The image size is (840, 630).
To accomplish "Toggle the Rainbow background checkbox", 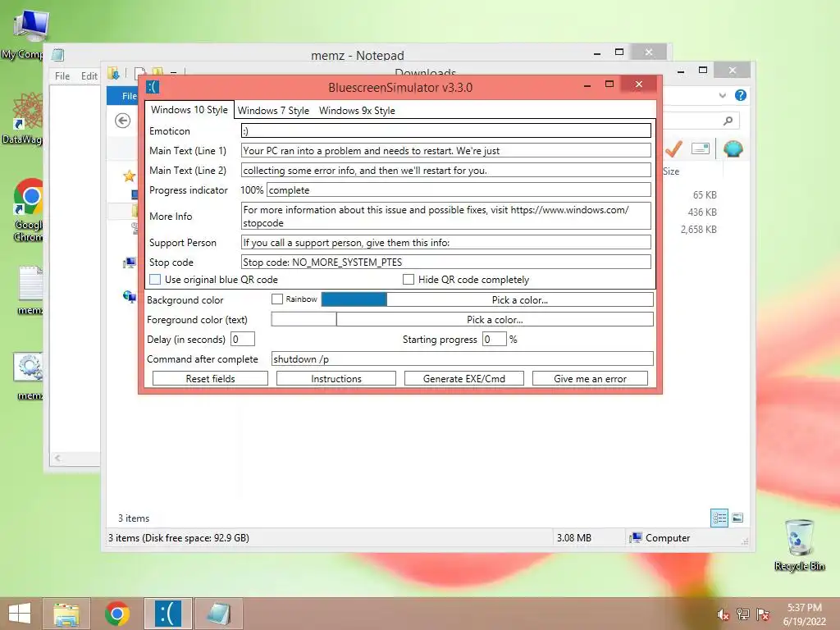I will [x=277, y=299].
